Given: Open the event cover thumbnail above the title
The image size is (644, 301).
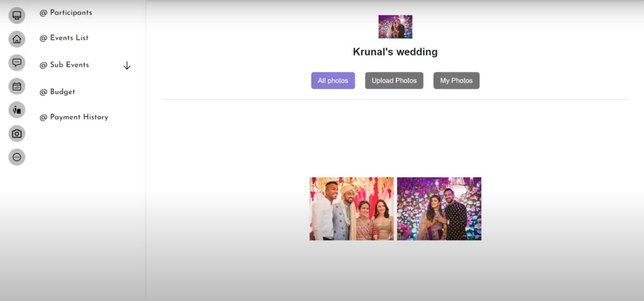Looking at the screenshot, I should click(395, 27).
